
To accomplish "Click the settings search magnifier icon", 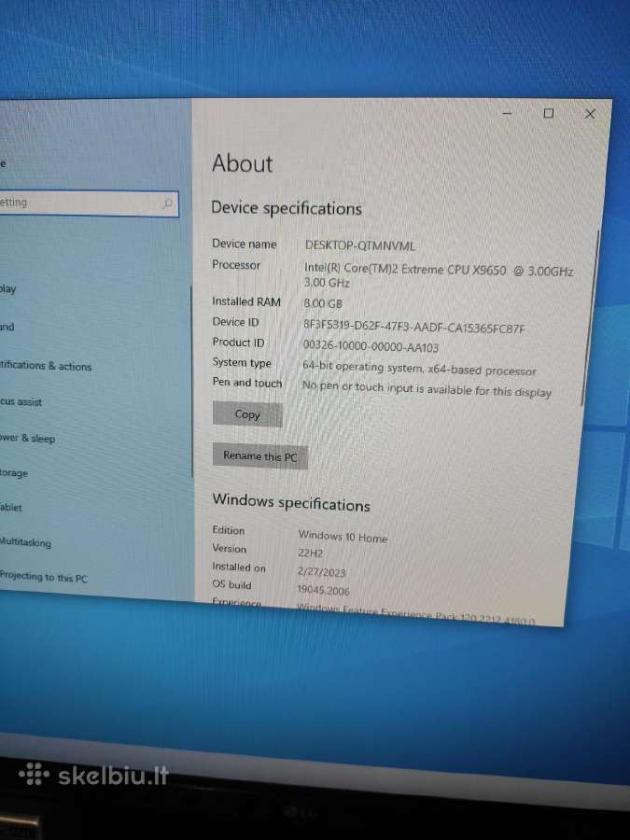I will pyautogui.click(x=167, y=203).
